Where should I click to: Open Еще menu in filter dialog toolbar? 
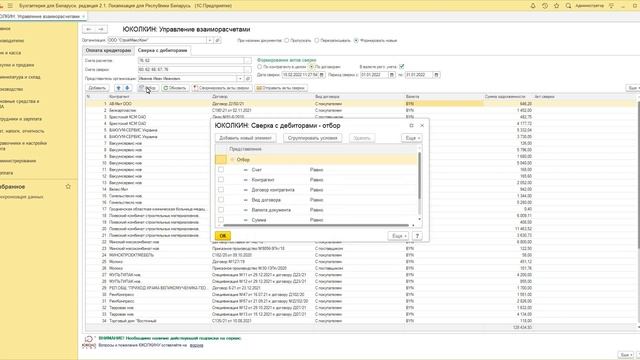(x=411, y=138)
